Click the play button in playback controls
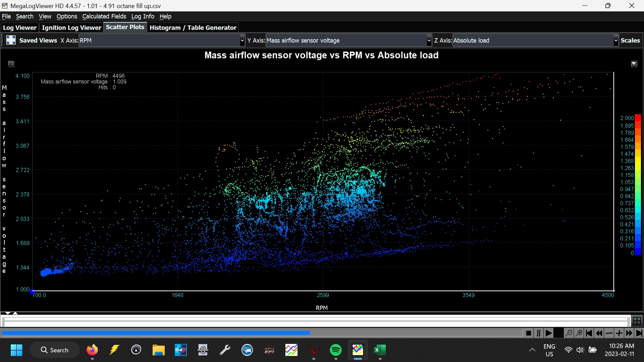The width and height of the screenshot is (644, 362). (x=549, y=333)
